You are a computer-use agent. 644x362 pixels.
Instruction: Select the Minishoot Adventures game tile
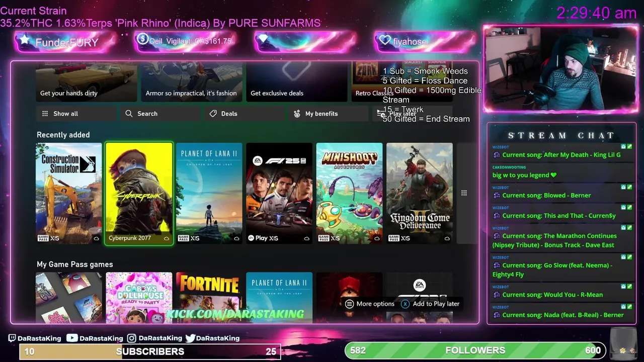coord(350,193)
